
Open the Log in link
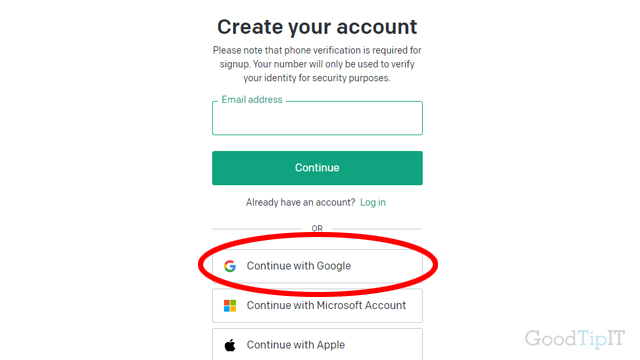tap(373, 202)
